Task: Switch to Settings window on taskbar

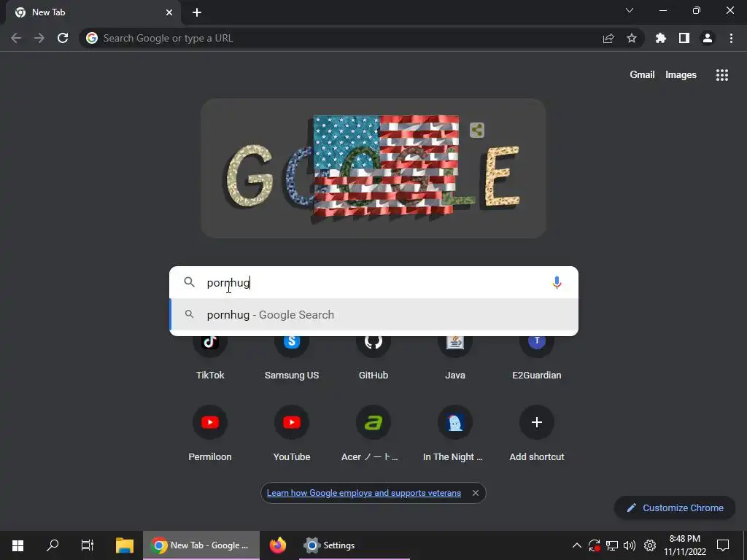Action: pyautogui.click(x=355, y=545)
